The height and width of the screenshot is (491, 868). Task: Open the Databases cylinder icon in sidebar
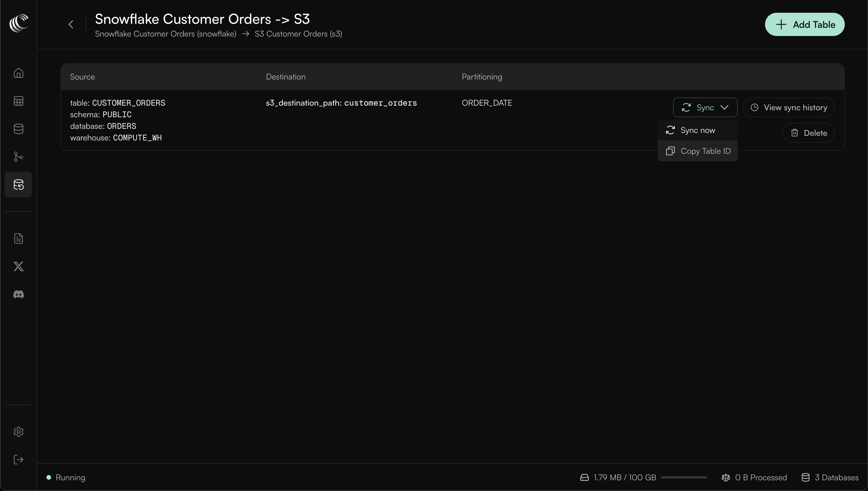[x=19, y=129]
